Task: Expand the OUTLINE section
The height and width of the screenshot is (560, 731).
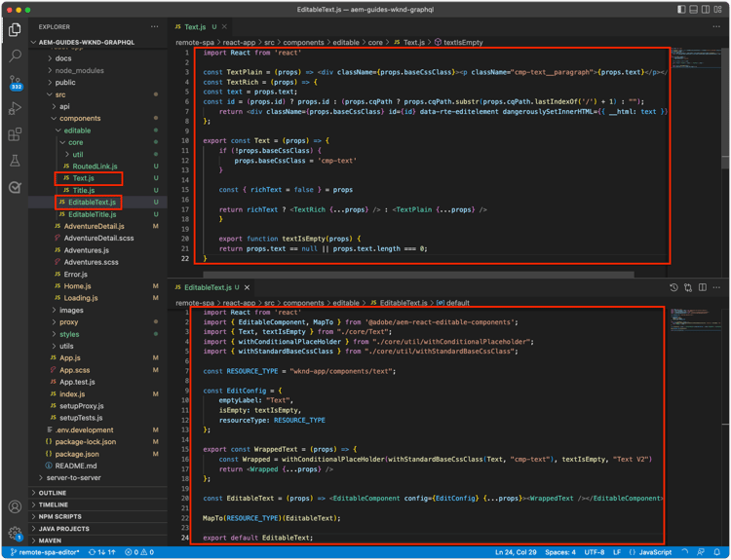Action: (54, 493)
